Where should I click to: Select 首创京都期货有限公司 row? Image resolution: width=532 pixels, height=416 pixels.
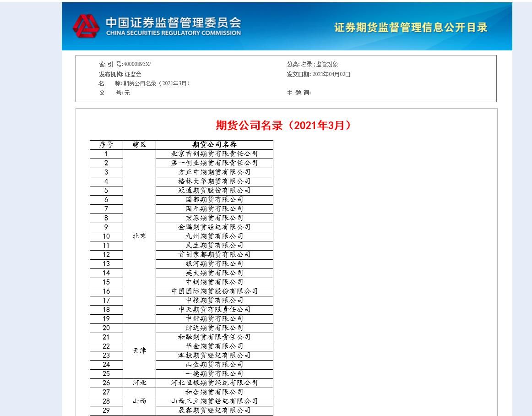click(x=214, y=255)
